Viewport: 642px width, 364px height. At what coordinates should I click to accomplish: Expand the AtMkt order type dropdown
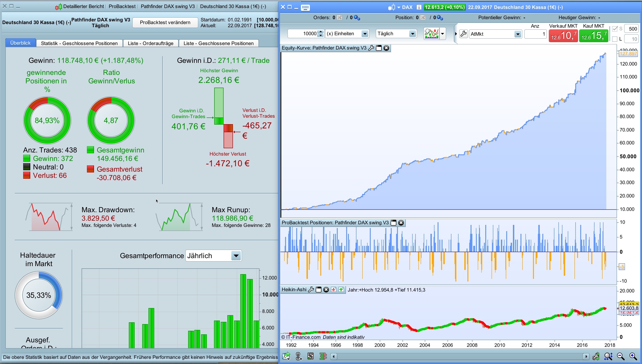pyautogui.click(x=518, y=34)
